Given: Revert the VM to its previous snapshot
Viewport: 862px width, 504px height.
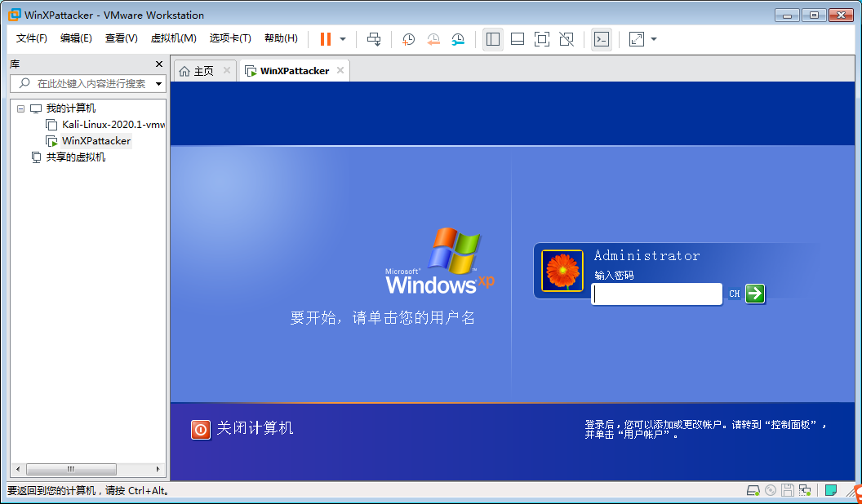Looking at the screenshot, I should [433, 39].
